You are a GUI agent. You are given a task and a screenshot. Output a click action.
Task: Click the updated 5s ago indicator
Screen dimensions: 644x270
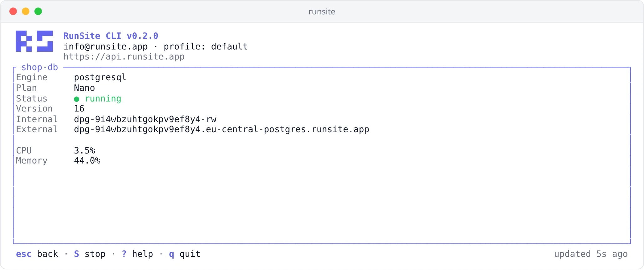pyautogui.click(x=591, y=254)
